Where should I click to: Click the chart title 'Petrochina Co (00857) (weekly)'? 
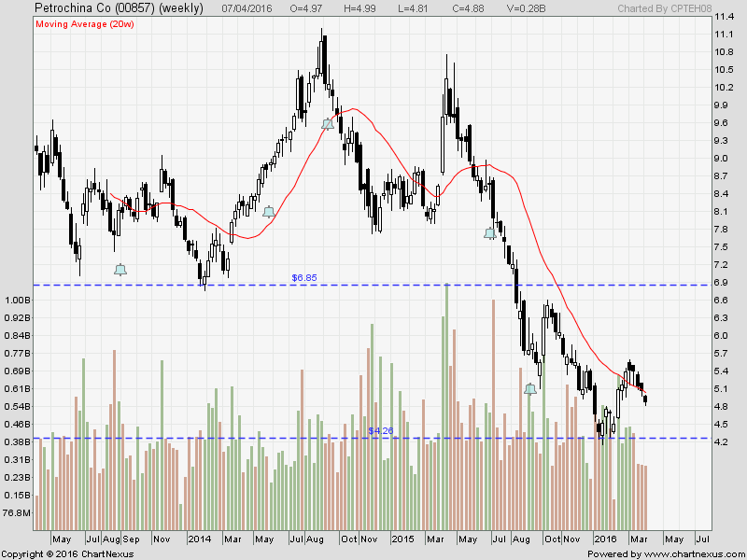pos(120,8)
